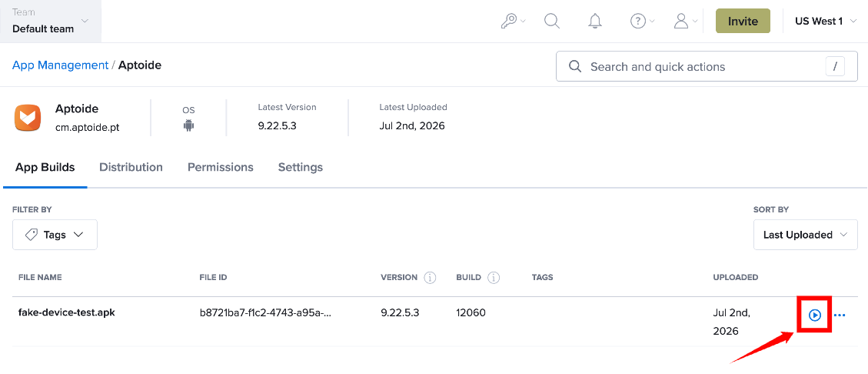The height and width of the screenshot is (374, 868).
Task: Show the Build column info tooltip
Action: pos(494,277)
